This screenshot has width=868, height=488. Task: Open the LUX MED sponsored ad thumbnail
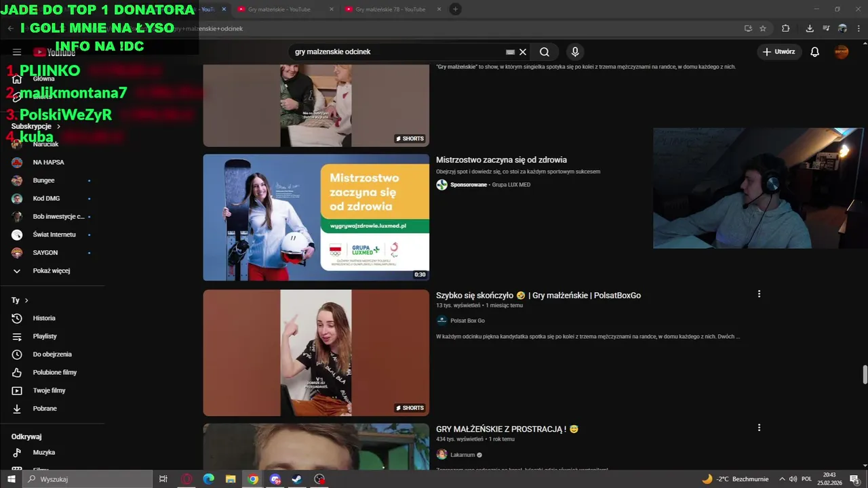click(316, 218)
